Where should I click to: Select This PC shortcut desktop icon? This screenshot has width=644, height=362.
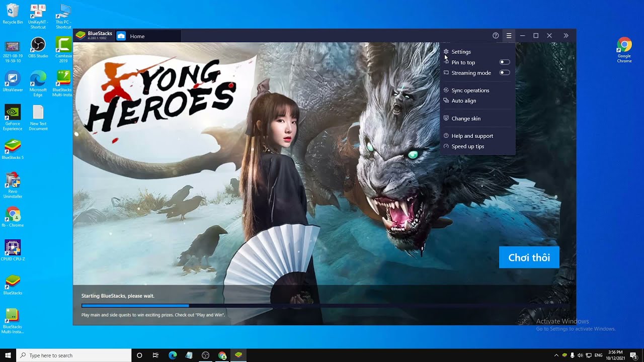(x=63, y=16)
